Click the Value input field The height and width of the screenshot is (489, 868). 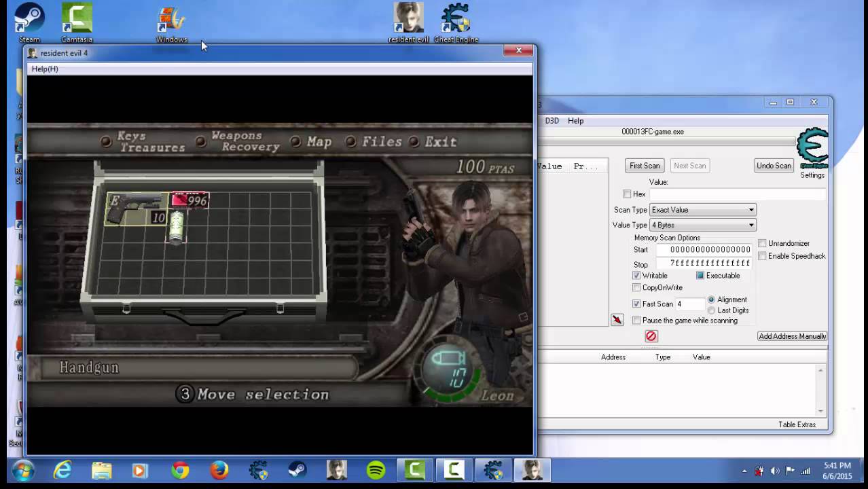737,194
